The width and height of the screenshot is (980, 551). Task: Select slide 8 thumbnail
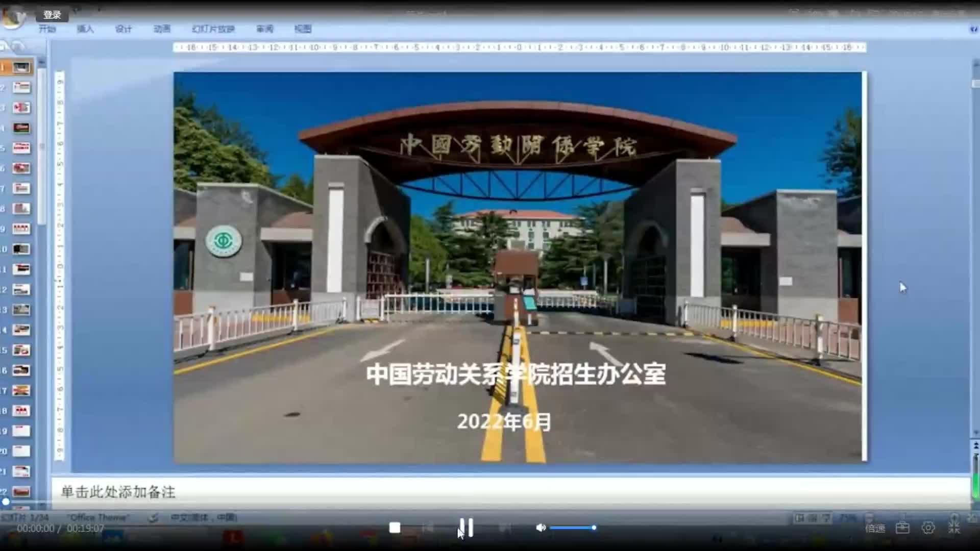(x=21, y=208)
